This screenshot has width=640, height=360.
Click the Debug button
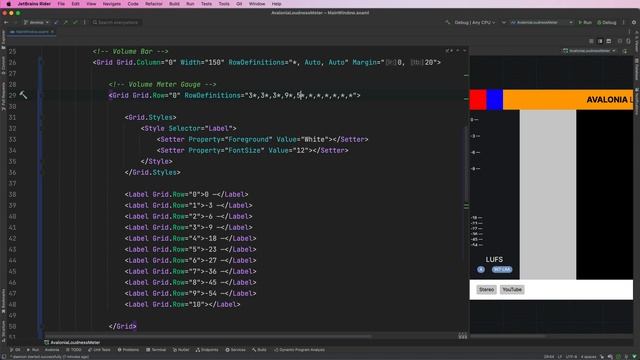[607, 22]
